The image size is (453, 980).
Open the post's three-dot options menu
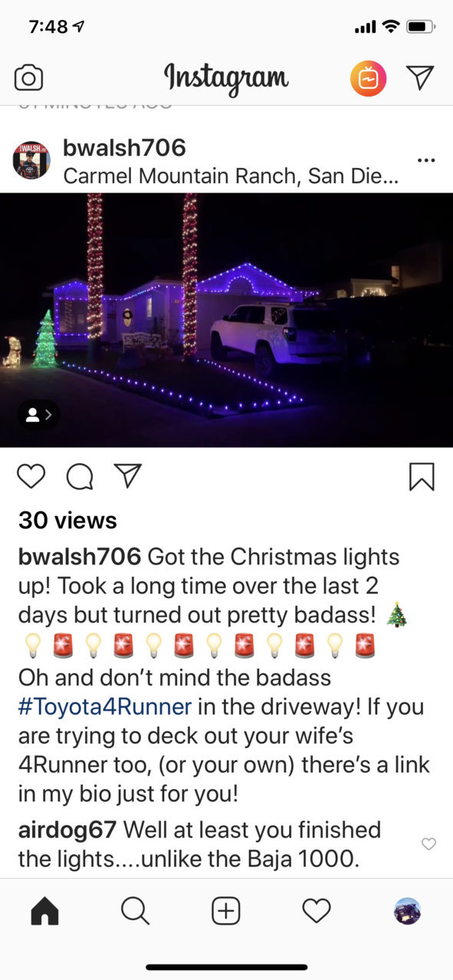coord(426,160)
